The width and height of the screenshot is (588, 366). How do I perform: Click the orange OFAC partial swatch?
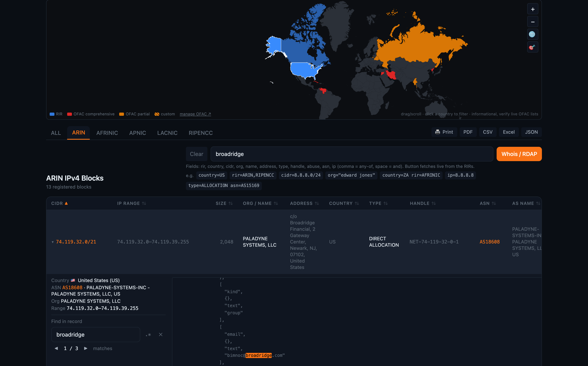pos(122,114)
